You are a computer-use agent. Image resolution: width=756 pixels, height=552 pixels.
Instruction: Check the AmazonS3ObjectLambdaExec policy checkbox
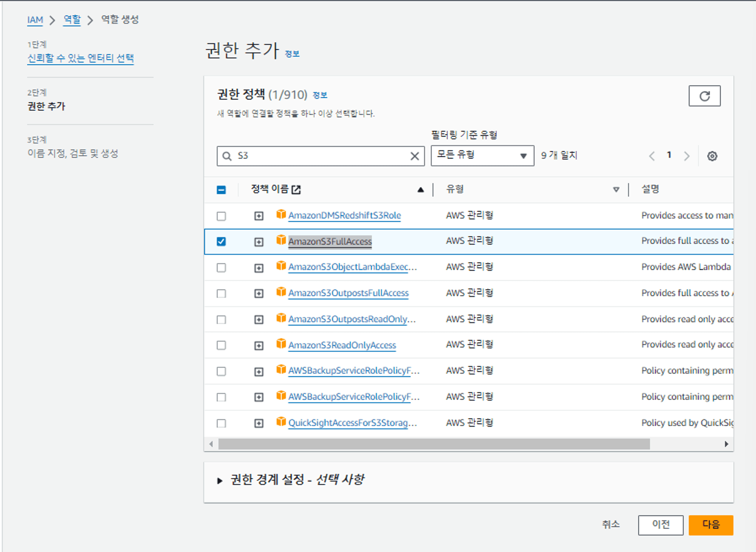221,268
